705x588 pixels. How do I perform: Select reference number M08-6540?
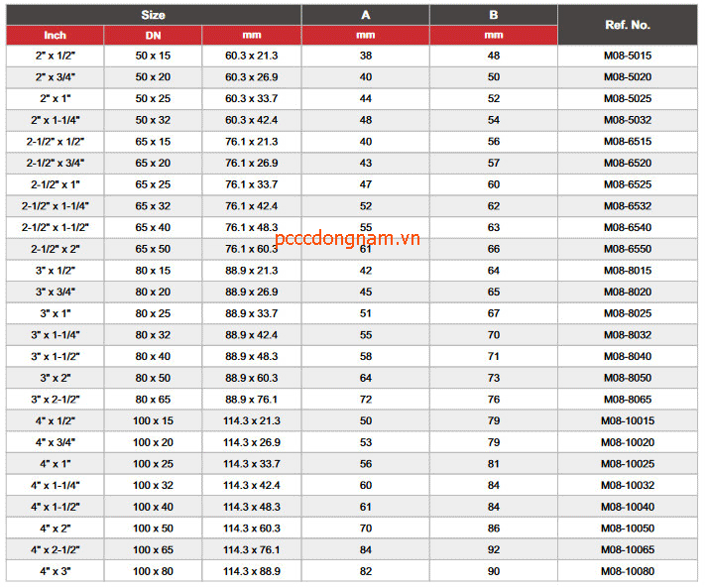(x=627, y=227)
